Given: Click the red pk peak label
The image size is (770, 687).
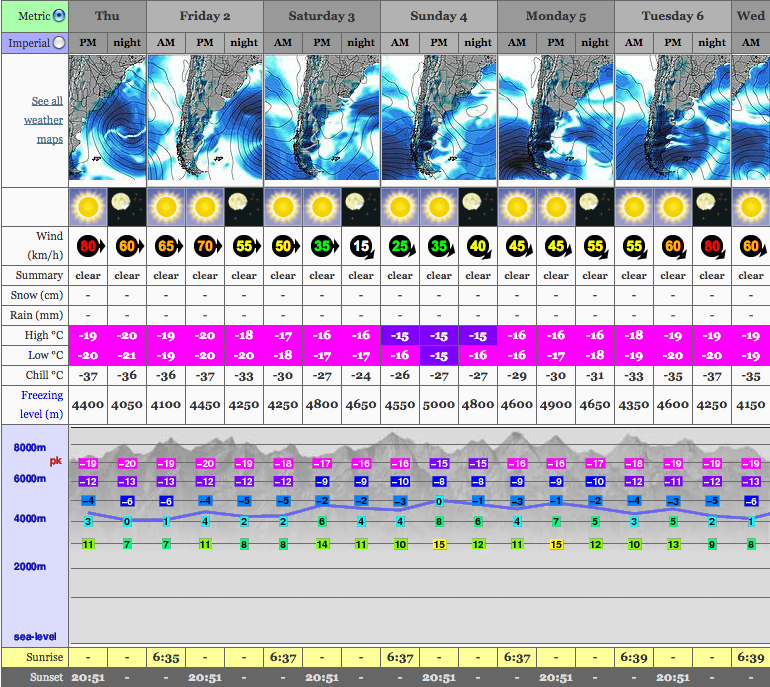Looking at the screenshot, I should click(56, 461).
